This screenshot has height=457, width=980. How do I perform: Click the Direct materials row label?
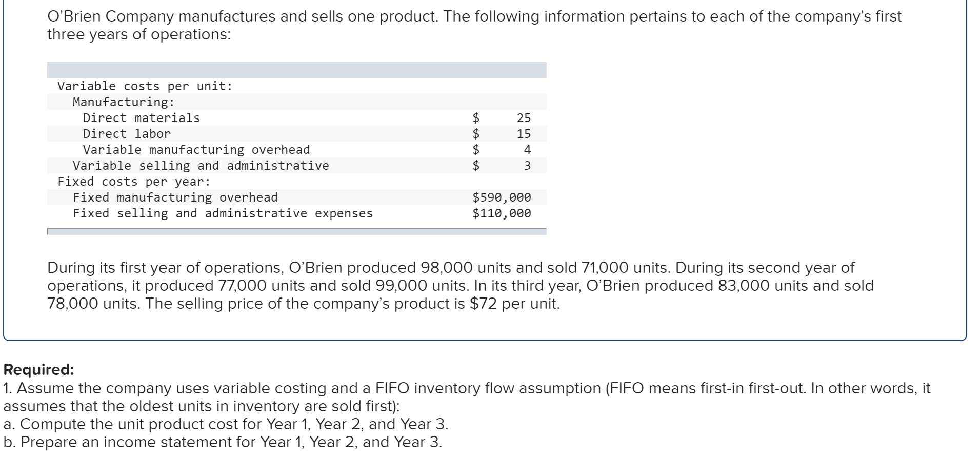pos(142,118)
